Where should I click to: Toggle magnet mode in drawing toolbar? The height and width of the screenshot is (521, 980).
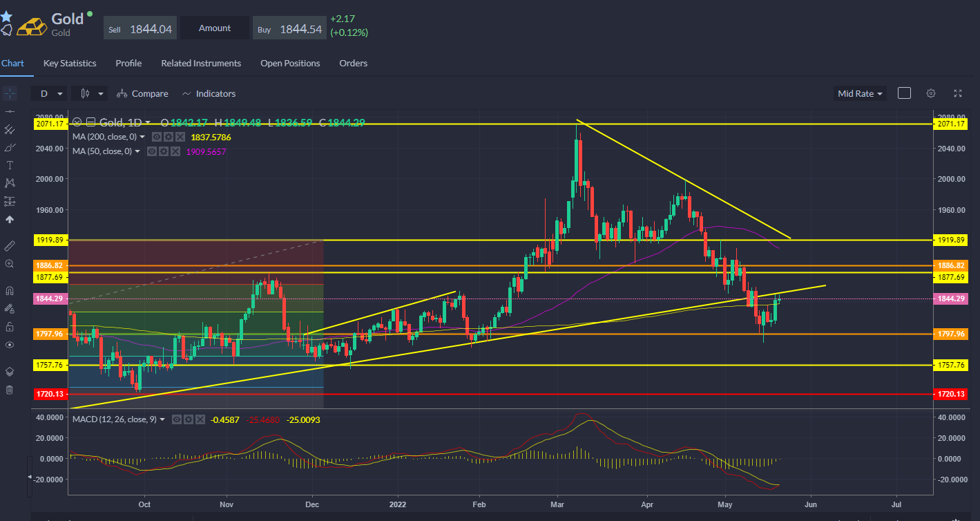pos(10,290)
